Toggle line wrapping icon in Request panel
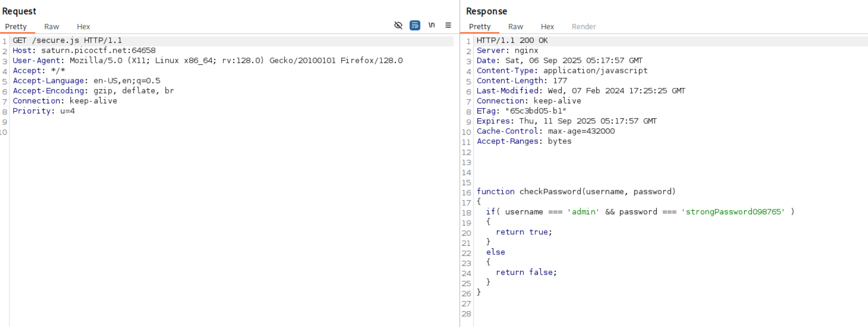Image resolution: width=868 pixels, height=327 pixels. (x=415, y=25)
